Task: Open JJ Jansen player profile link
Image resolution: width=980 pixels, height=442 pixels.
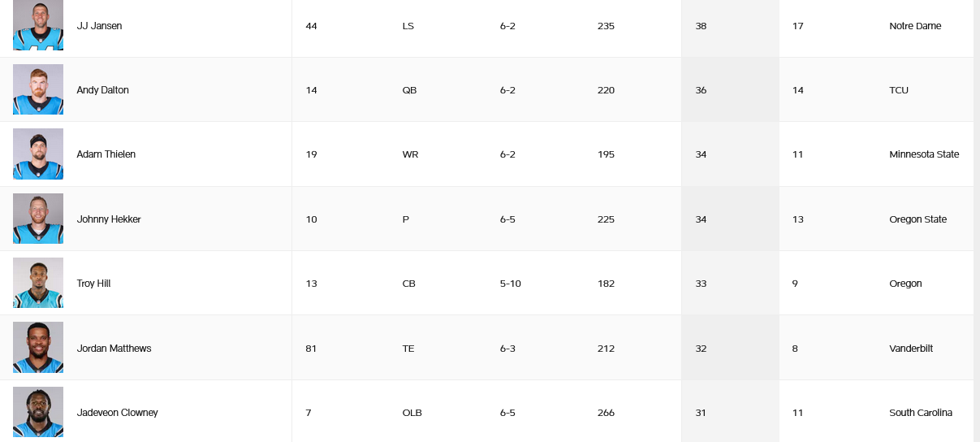Action: point(99,26)
